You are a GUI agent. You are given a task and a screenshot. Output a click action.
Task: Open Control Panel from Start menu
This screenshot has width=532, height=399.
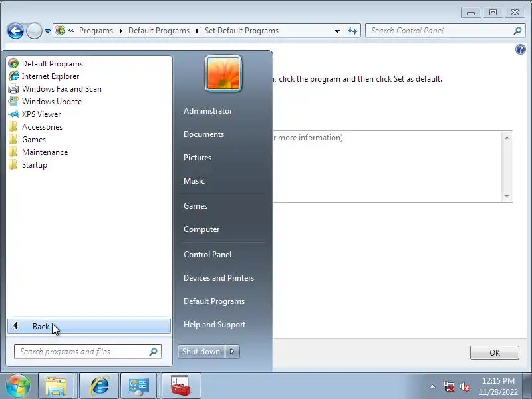[x=207, y=255]
